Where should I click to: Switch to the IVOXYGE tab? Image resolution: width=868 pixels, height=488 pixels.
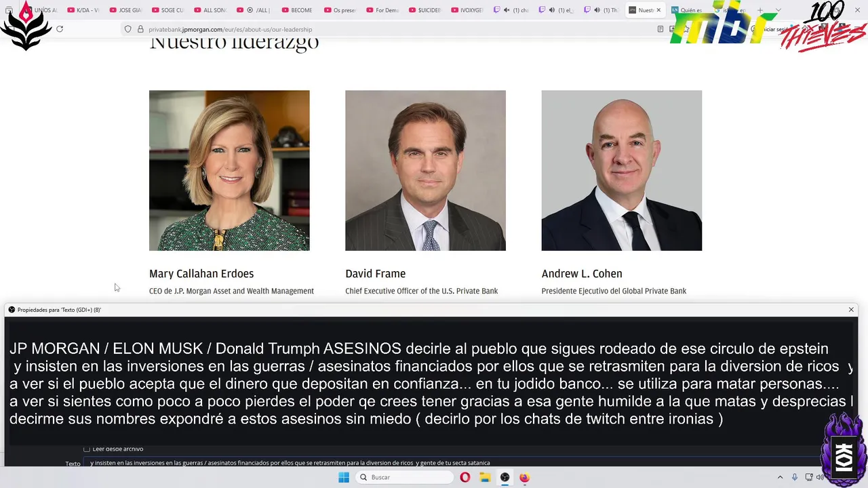click(467, 10)
